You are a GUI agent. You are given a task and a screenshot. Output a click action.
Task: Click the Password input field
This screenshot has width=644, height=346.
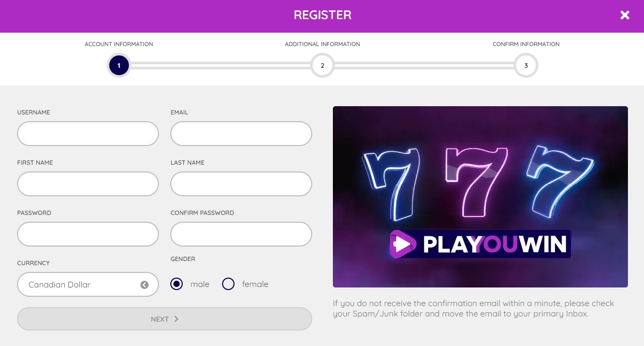[x=87, y=234]
